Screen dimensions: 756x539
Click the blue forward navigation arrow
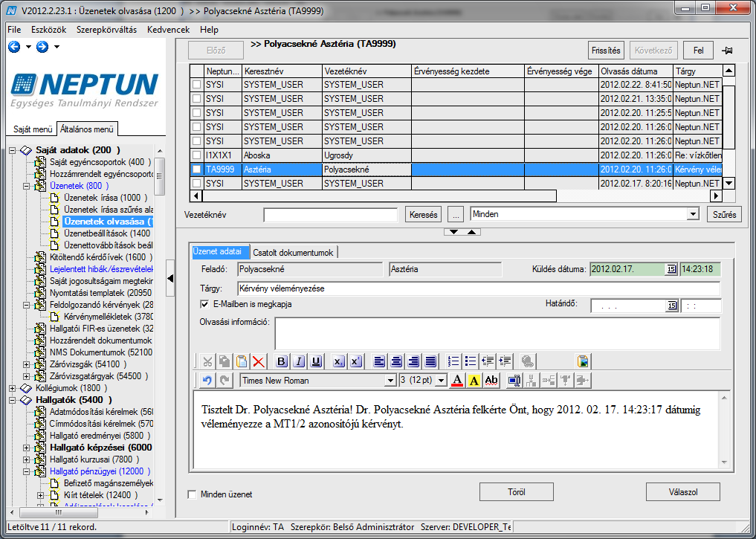pos(42,47)
